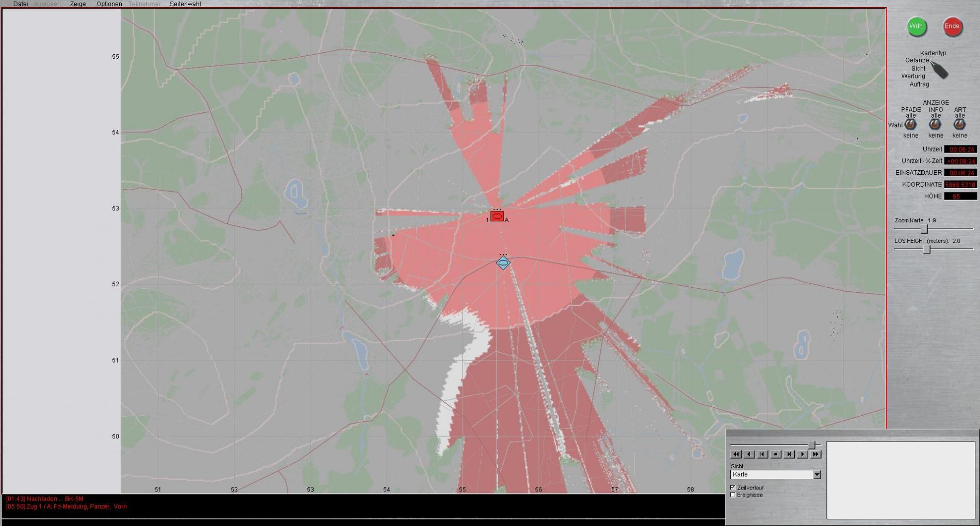
Task: Click the rewind double-arrow playback button
Action: click(x=736, y=454)
